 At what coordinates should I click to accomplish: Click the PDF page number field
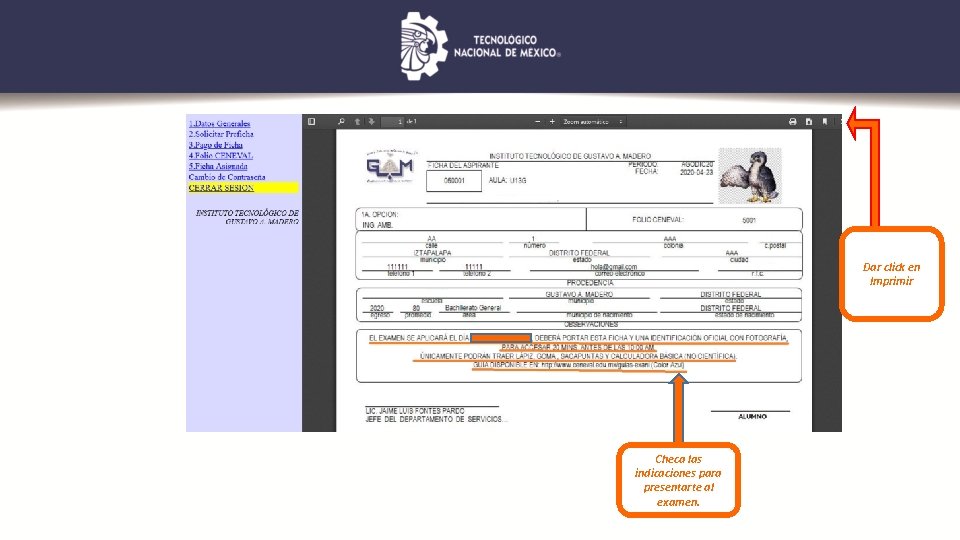point(392,122)
